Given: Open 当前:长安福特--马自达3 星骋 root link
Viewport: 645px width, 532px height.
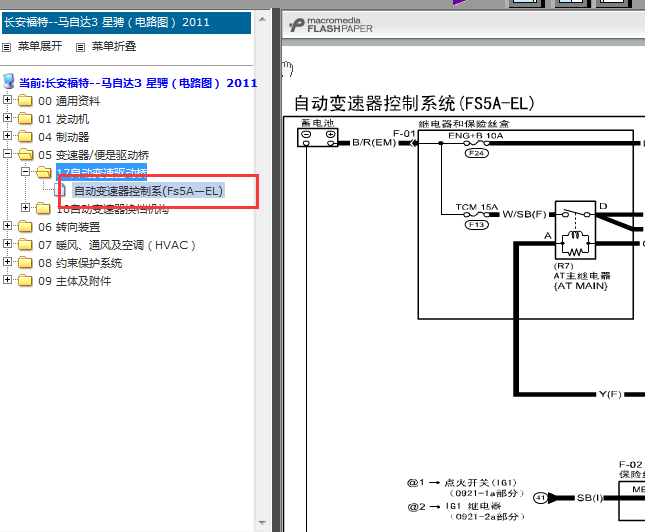Looking at the screenshot, I should (x=138, y=83).
